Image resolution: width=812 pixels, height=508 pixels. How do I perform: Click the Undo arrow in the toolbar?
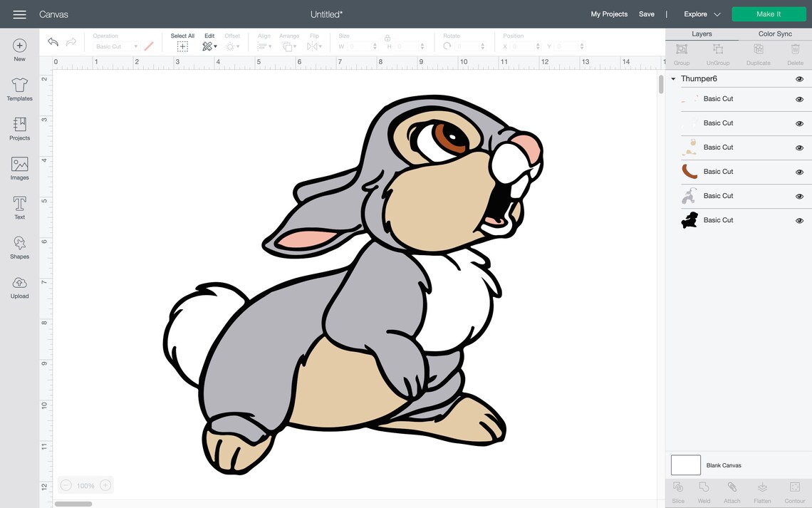tap(52, 41)
